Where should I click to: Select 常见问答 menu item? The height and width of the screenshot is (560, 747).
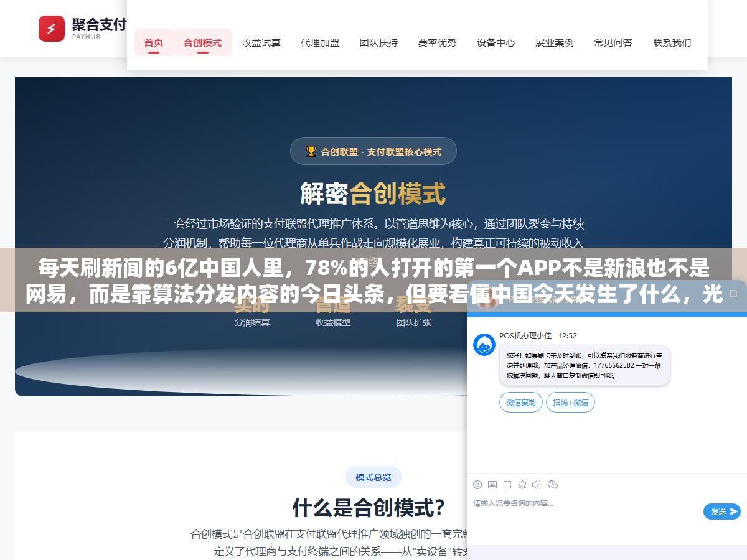(613, 42)
